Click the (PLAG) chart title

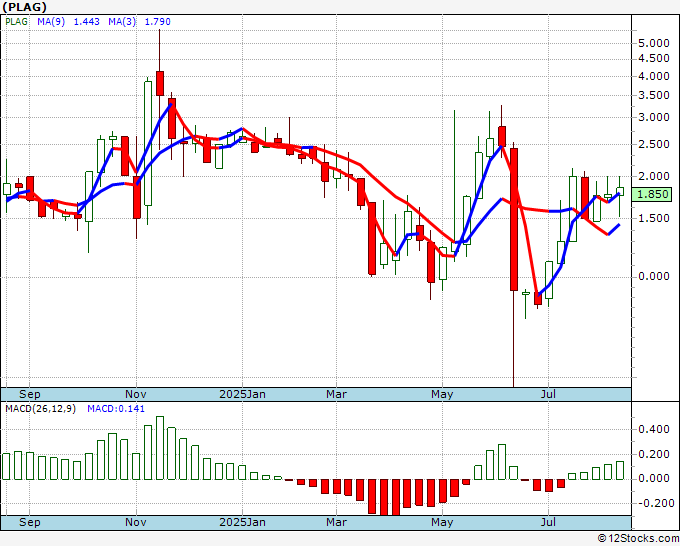(24, 7)
